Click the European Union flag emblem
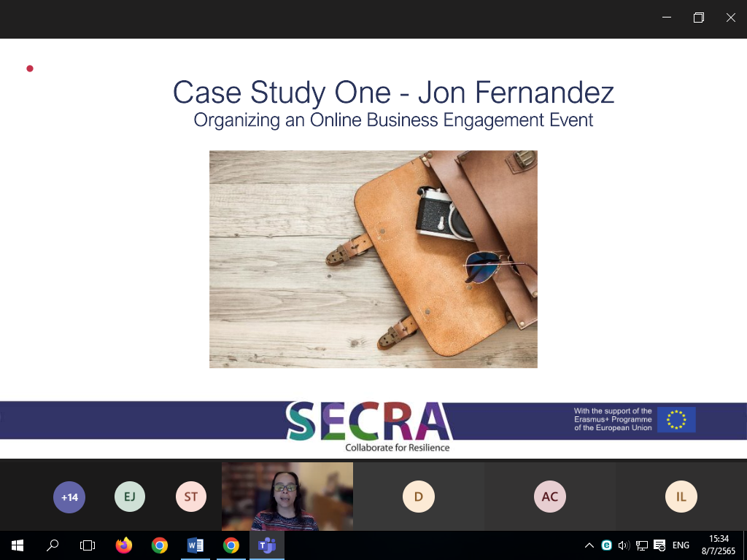Image resolution: width=747 pixels, height=560 pixels. [676, 419]
